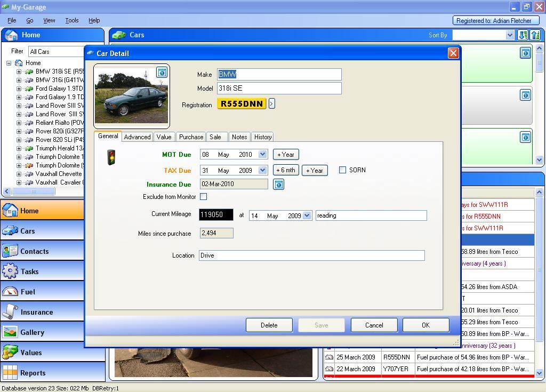Switch to the Advanced tab

coord(137,137)
